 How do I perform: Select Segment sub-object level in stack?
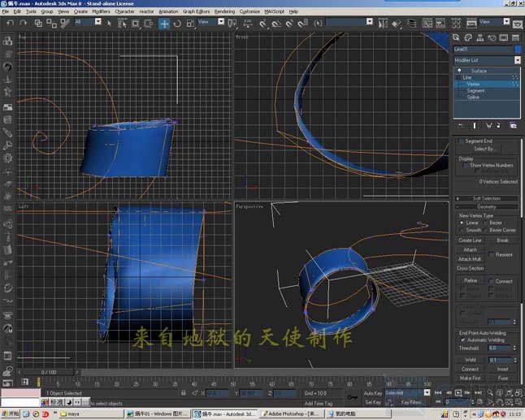pyautogui.click(x=475, y=91)
